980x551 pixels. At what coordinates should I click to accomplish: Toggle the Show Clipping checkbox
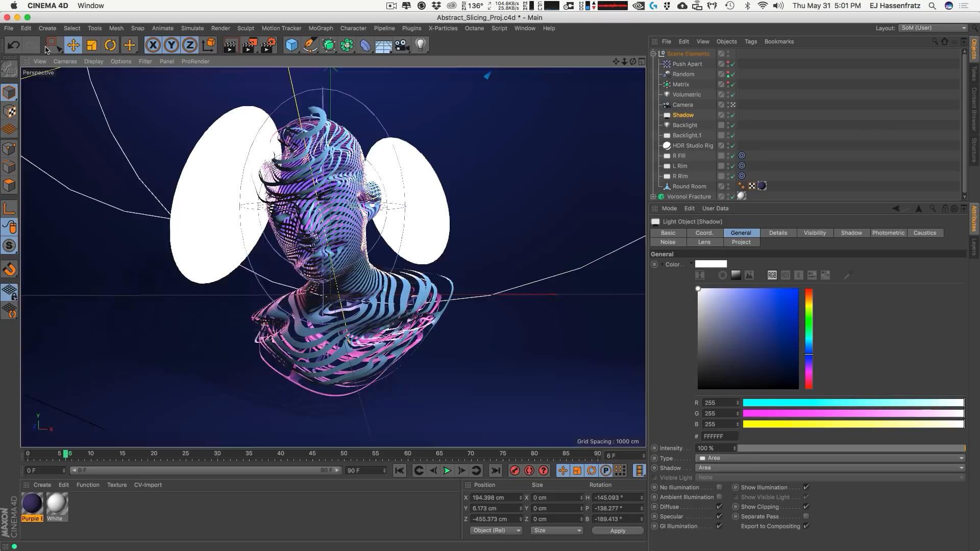tap(806, 507)
